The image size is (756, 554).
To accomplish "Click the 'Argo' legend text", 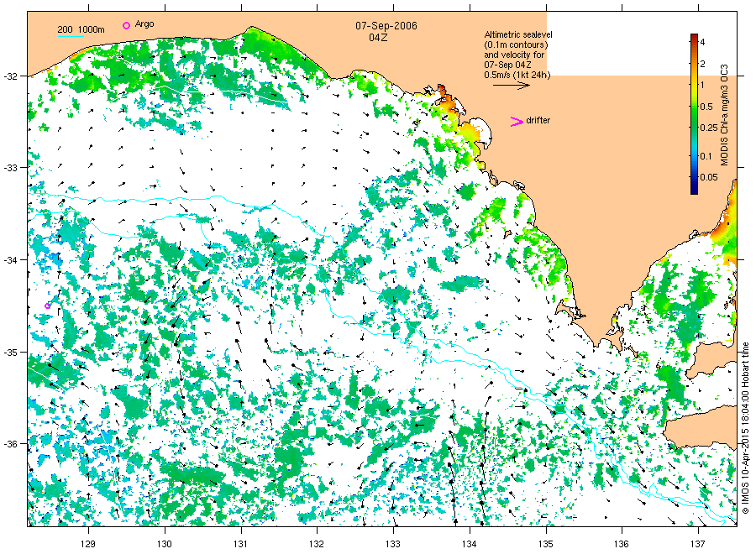I will [x=144, y=24].
